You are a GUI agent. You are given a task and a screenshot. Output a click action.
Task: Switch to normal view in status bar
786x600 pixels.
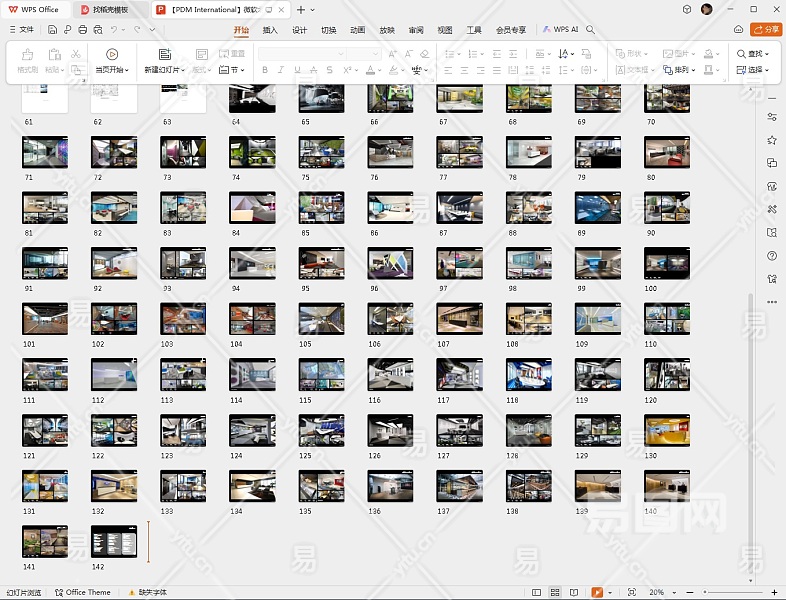click(537, 593)
